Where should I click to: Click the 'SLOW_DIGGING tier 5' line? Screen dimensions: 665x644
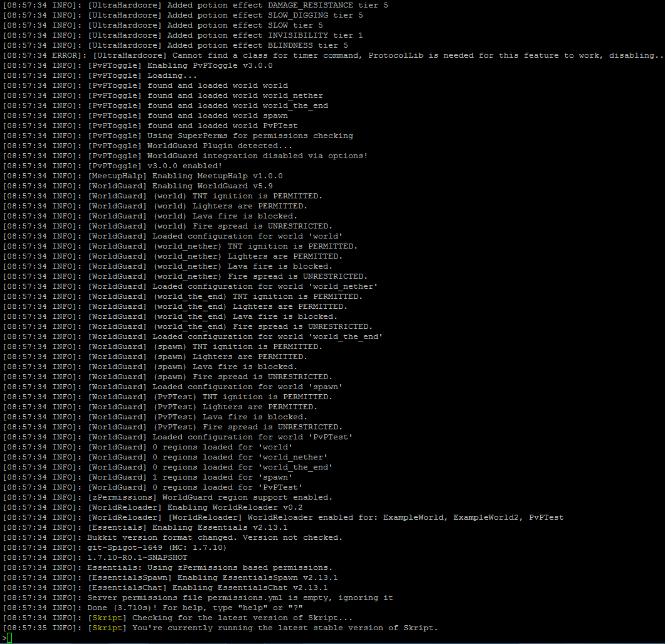(x=183, y=15)
